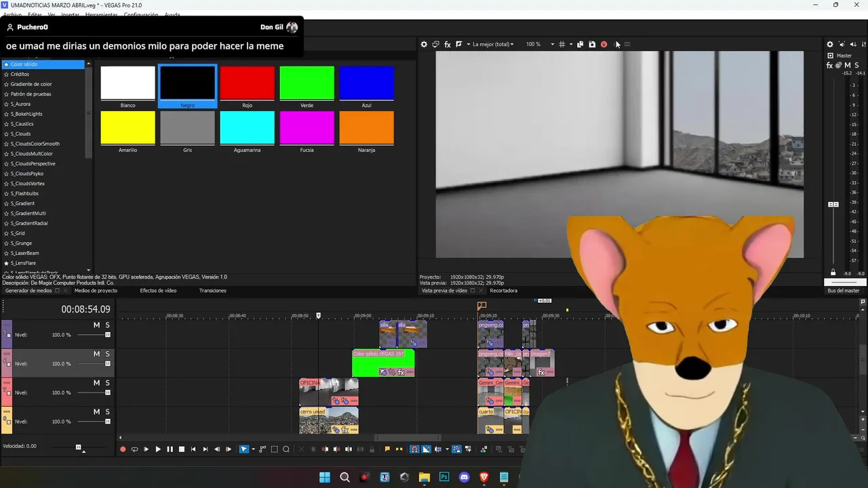Open edit tool dropdown arrow
This screenshot has width=868, height=488.
253,449
